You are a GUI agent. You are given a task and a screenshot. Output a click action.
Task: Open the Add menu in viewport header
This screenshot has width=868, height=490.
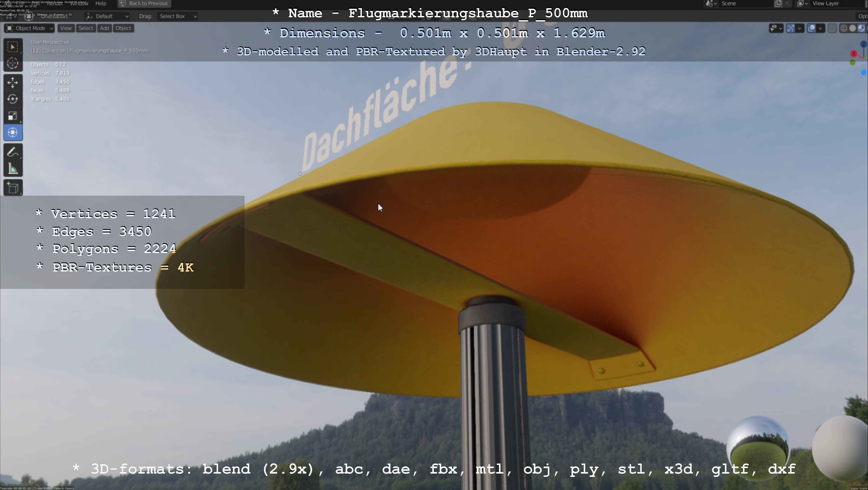pos(104,28)
